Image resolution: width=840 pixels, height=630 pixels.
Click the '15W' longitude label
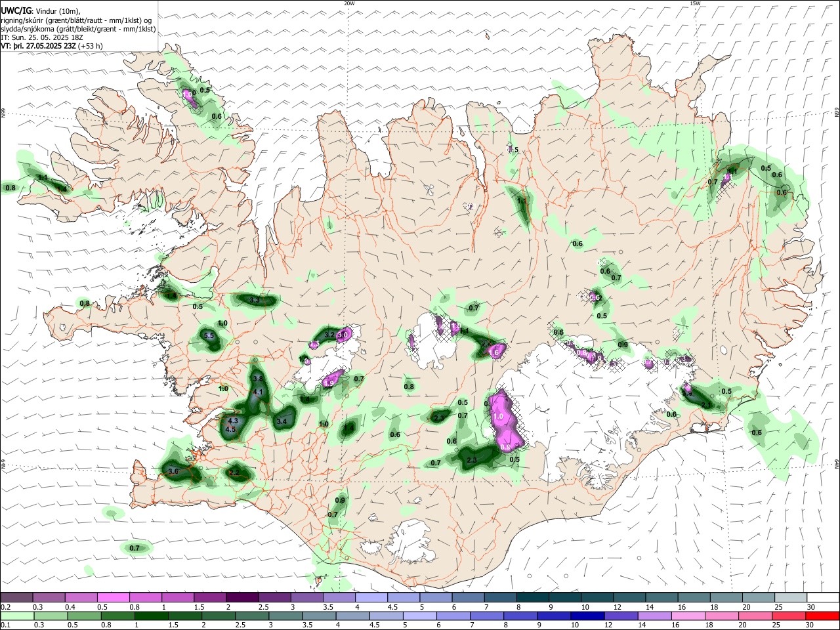[695, 3]
